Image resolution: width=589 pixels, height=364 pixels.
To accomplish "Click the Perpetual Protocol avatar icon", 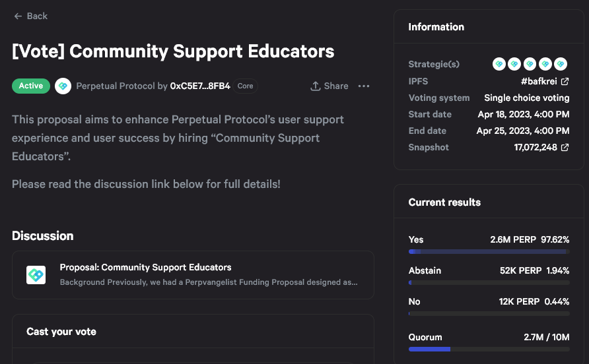I will pos(63,86).
